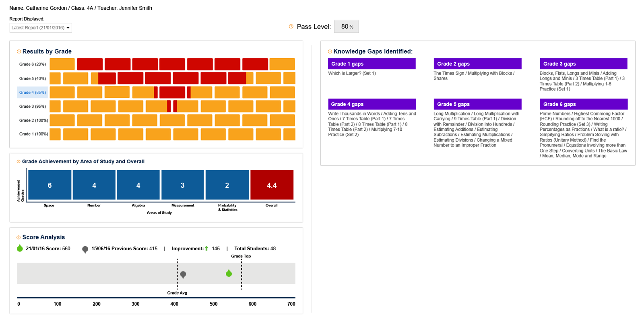Screen dimensions: 644x321
Task: Click the red Overall 4.4 bar
Action: tap(272, 185)
